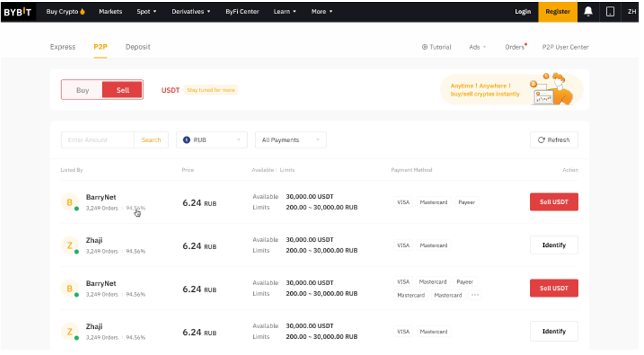The image size is (644, 355).
Task: Click the Refresh button
Action: click(553, 140)
